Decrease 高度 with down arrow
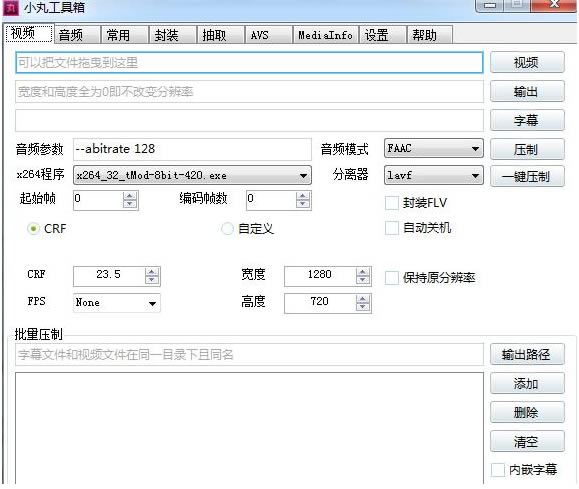Viewport: 579px width, 489px height. tap(363, 307)
